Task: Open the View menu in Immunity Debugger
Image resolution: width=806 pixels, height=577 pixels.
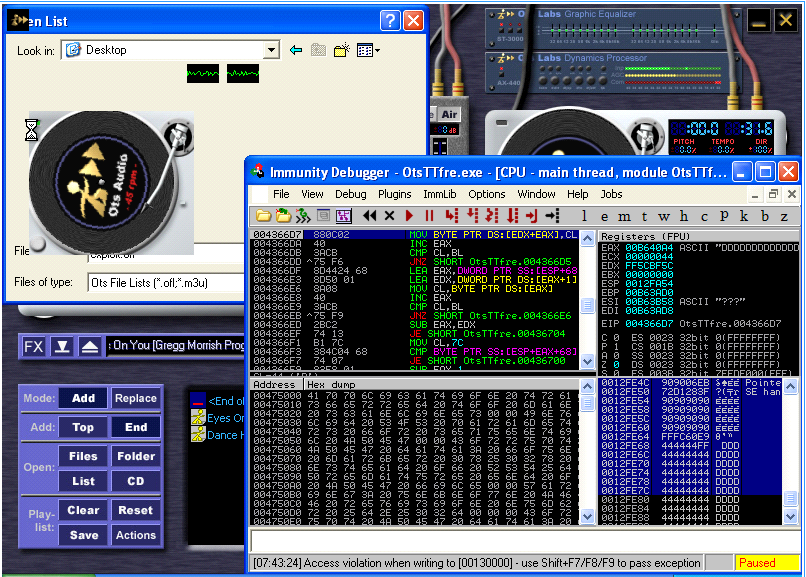Action: pos(312,194)
